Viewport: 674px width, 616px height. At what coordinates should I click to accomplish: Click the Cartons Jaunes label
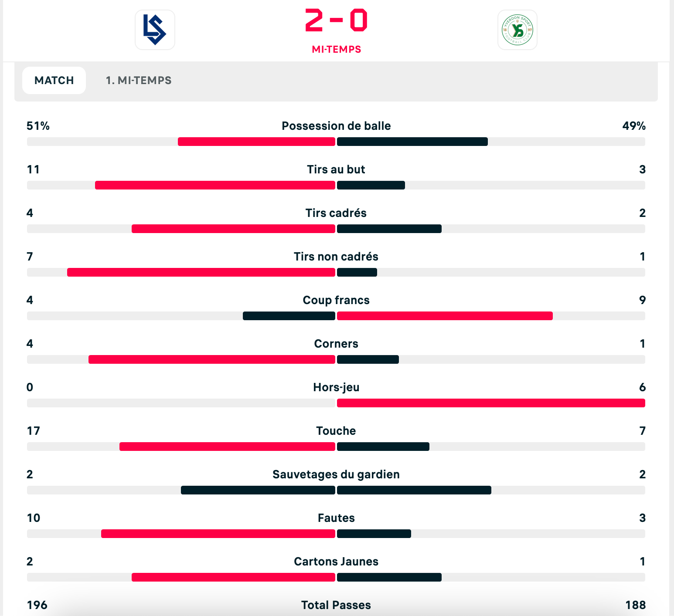tap(336, 562)
